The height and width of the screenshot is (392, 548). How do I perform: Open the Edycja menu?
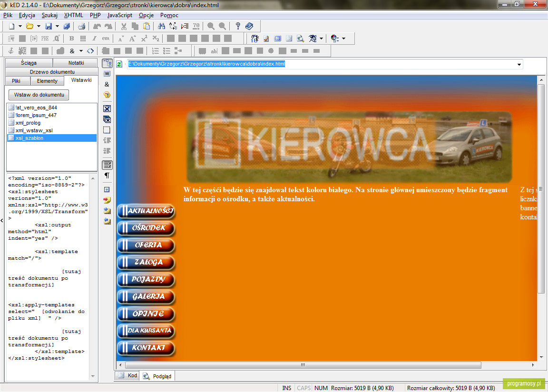27,15
